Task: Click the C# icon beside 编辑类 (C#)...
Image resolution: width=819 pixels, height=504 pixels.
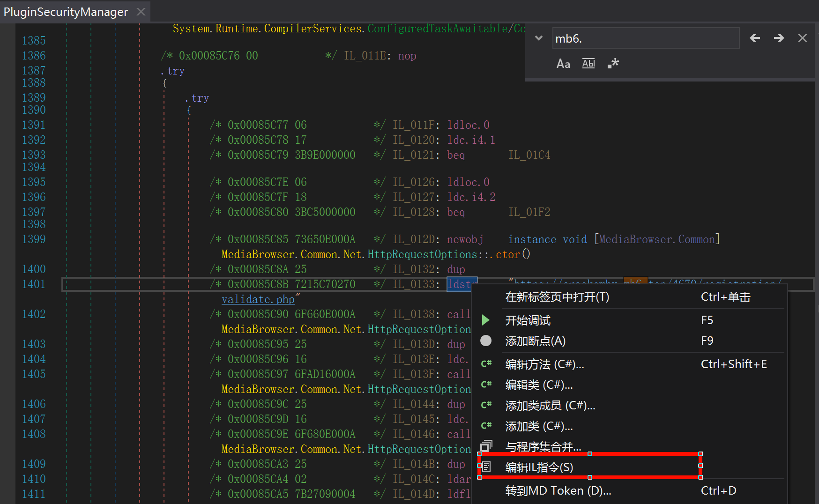Action: click(x=486, y=385)
